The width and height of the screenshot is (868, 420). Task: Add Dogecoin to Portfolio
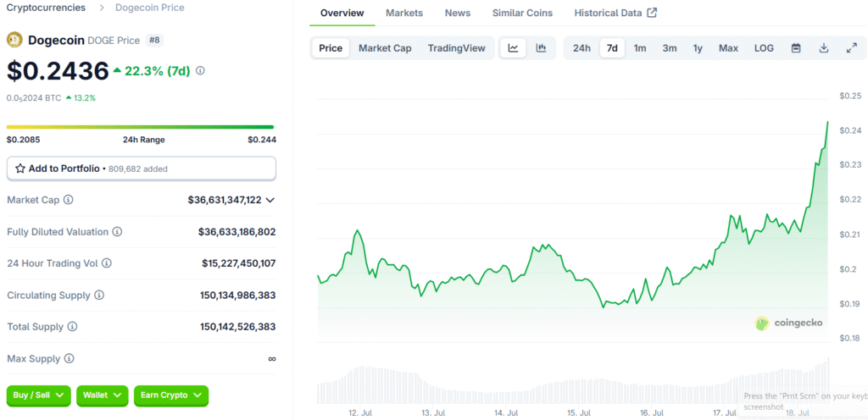tap(141, 169)
